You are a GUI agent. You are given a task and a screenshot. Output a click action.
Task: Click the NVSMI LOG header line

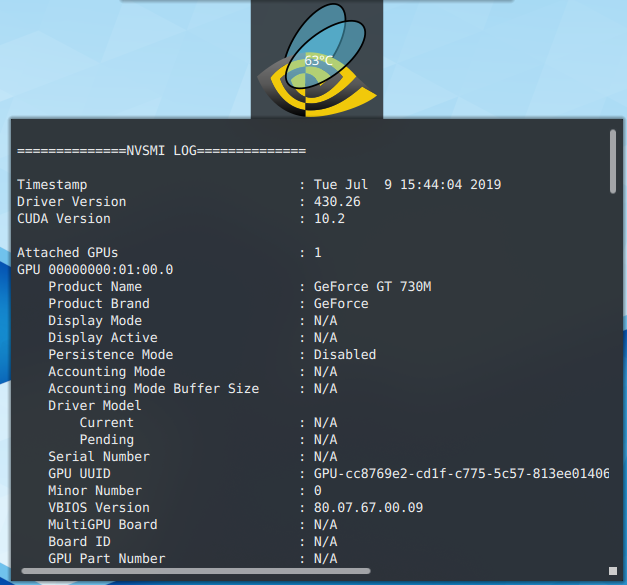click(161, 151)
